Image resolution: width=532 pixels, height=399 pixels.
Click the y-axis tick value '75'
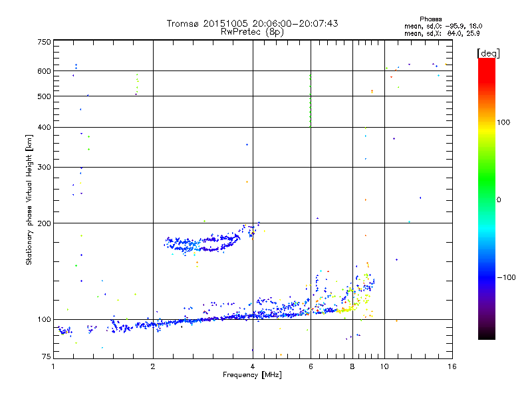47,356
